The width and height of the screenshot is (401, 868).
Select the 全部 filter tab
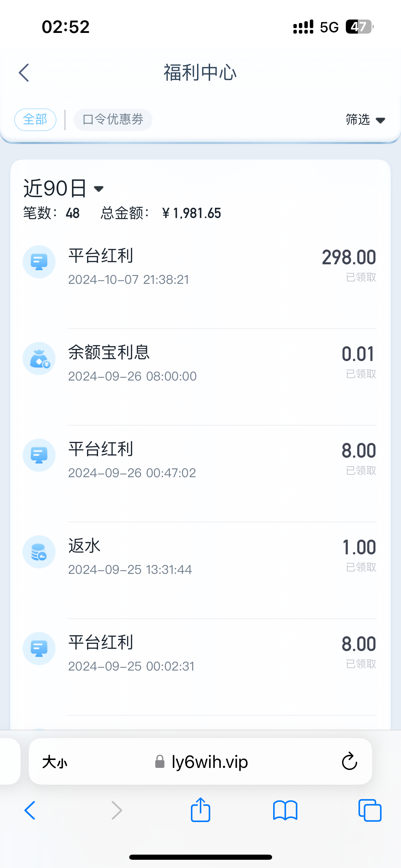pos(35,120)
